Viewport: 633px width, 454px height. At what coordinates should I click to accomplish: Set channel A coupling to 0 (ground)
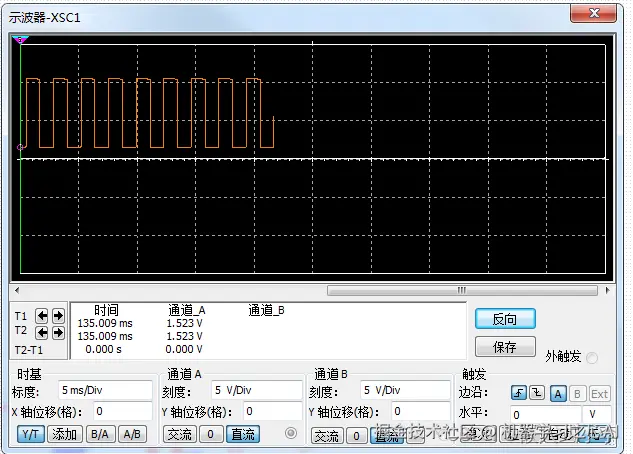210,434
